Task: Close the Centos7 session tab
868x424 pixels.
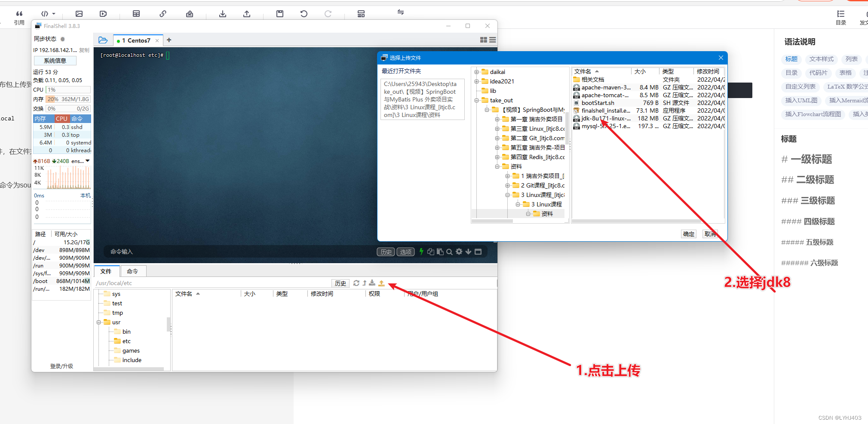Action: coord(157,40)
